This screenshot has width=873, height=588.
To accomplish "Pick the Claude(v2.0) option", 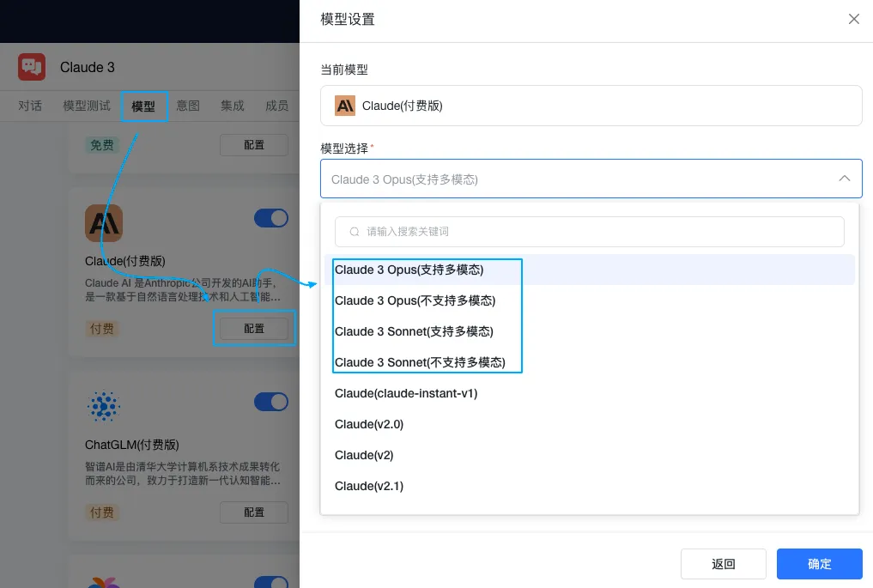I will pos(590,424).
